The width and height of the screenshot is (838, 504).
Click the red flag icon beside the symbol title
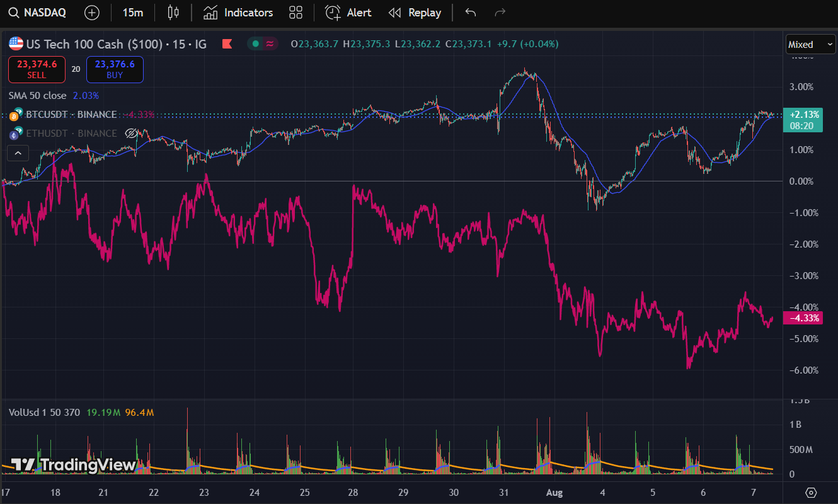tap(227, 44)
